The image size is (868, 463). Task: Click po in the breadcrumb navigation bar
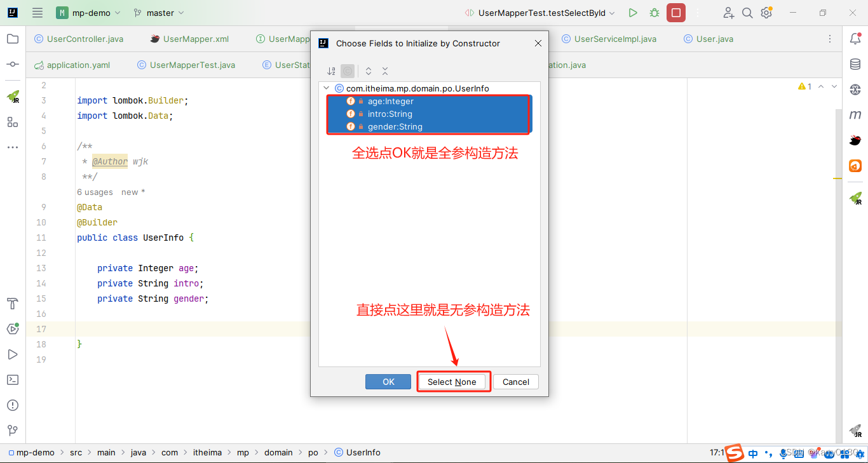click(313, 452)
